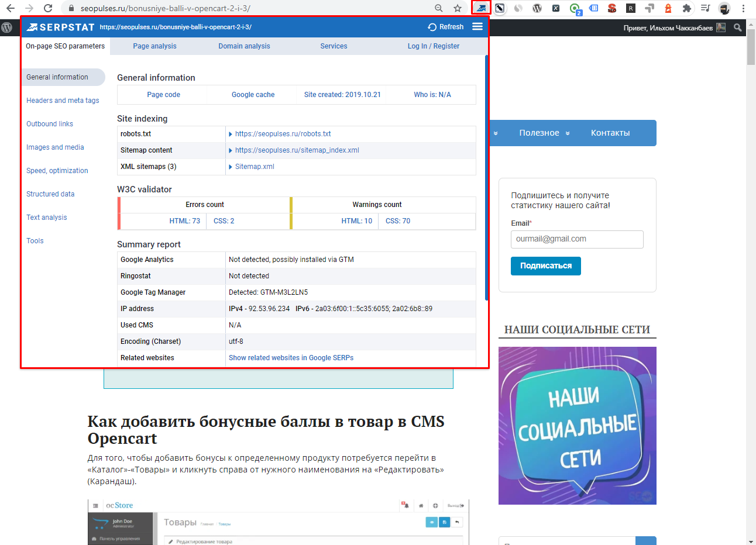
Task: Click the Serpstat extension icon in toolbar
Action: 481,8
